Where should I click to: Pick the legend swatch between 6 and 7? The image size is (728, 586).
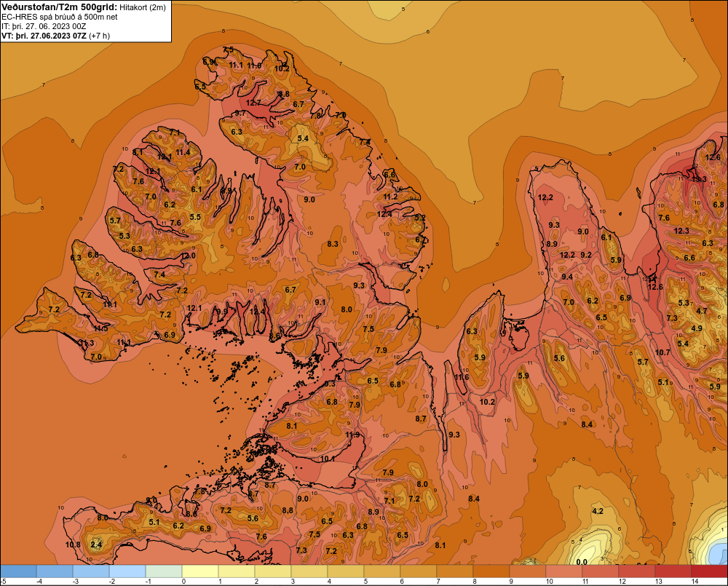point(419,571)
